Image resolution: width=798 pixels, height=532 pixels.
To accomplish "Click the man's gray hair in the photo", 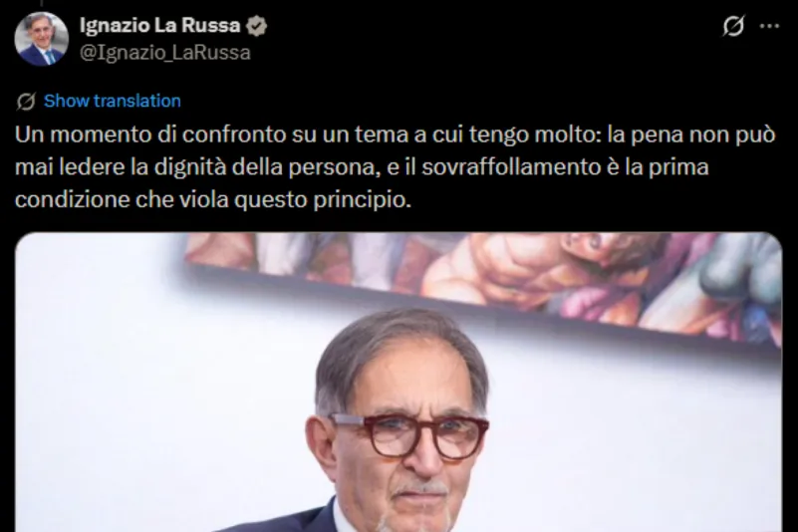I will click(x=402, y=352).
